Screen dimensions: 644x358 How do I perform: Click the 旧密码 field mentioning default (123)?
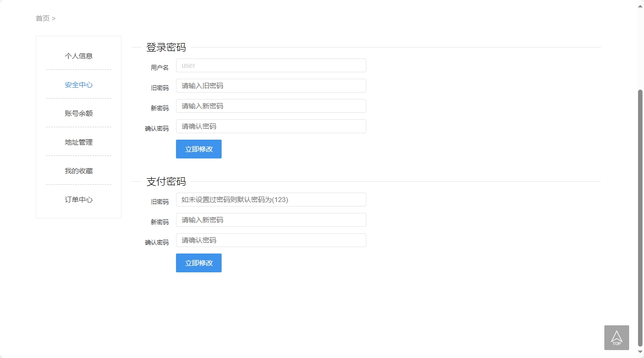[271, 199]
